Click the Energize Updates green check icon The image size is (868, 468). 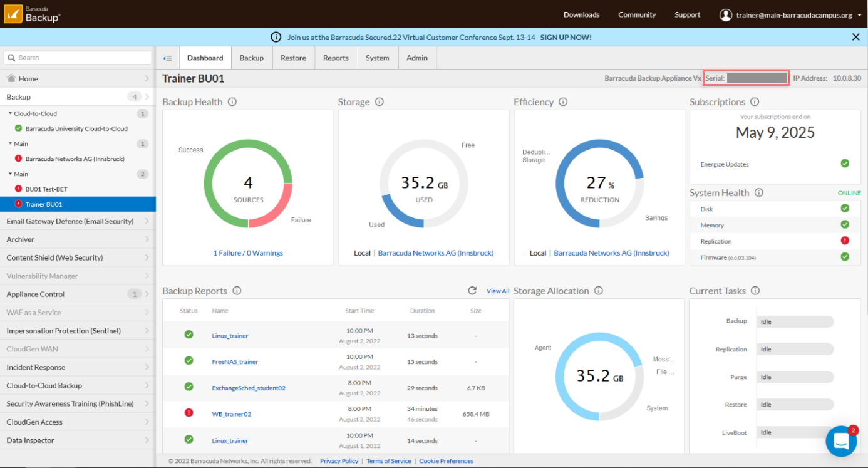(845, 164)
